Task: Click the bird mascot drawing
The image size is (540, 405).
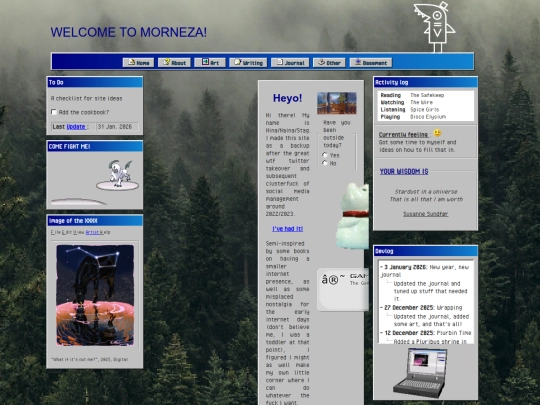Action: coord(435,28)
